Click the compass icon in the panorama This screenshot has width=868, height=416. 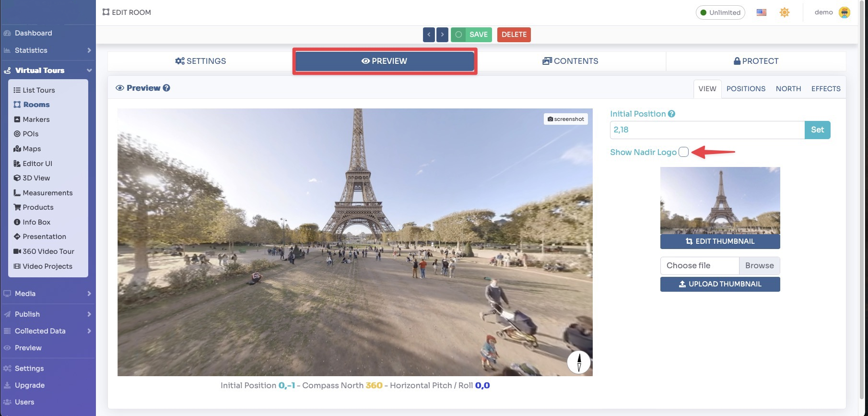pyautogui.click(x=579, y=362)
